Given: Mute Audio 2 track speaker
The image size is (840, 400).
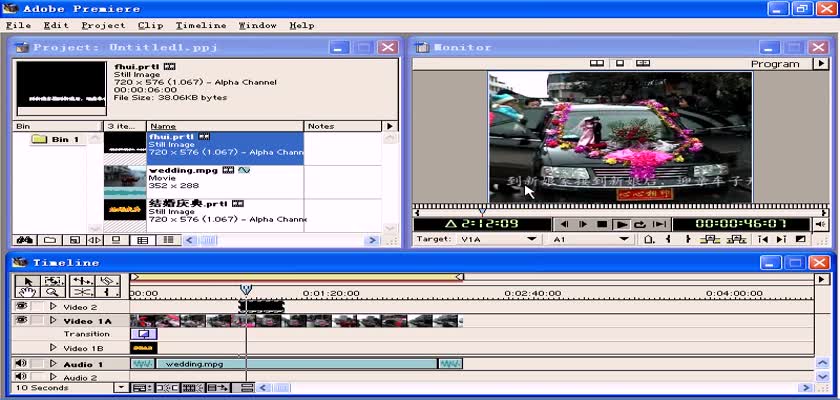Looking at the screenshot, I should pyautogui.click(x=21, y=377).
